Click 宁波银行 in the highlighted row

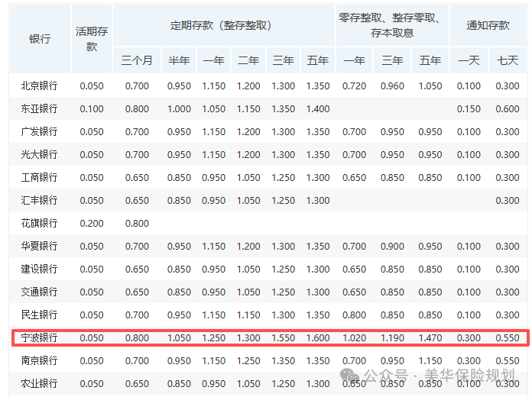point(40,337)
